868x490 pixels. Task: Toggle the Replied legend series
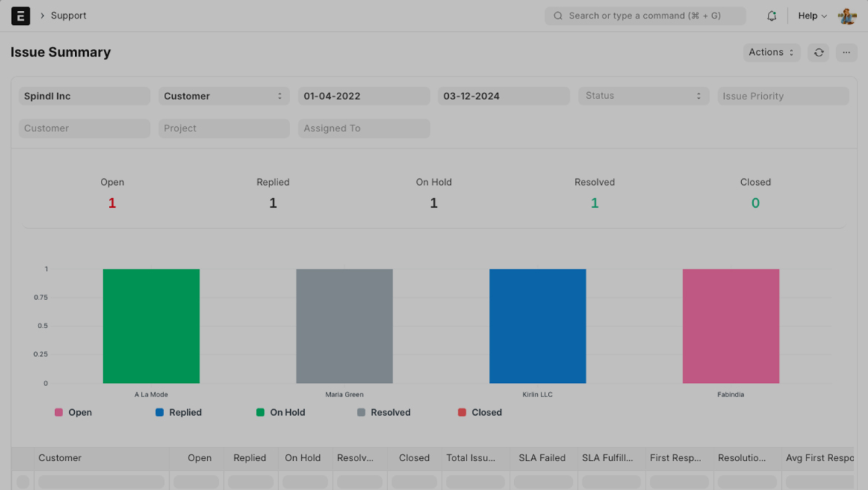coord(178,413)
